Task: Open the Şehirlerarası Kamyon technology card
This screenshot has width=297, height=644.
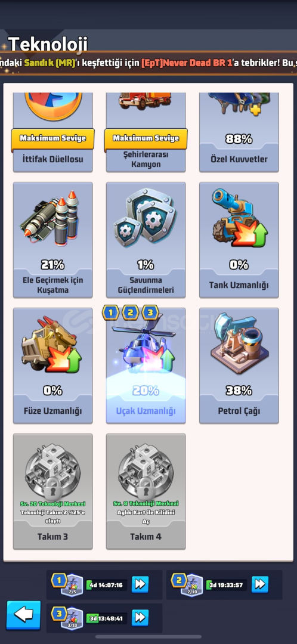Action: 146,131
